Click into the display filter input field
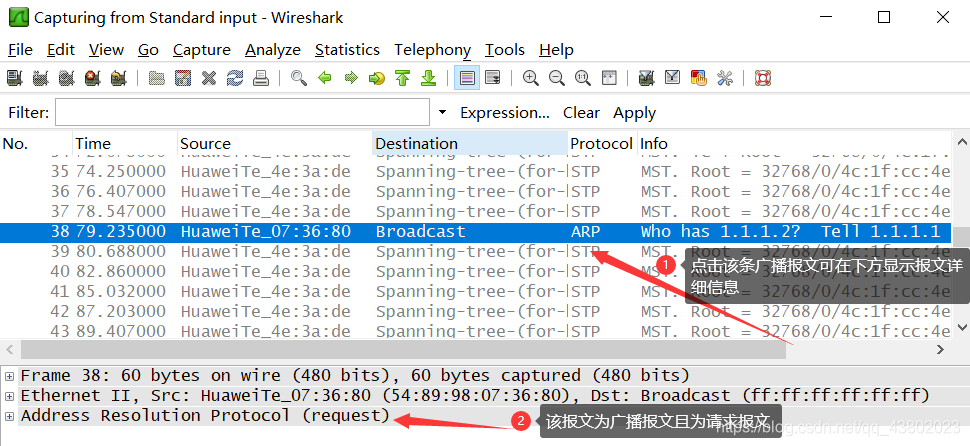Screen dimensions: 970x446 tap(242, 112)
